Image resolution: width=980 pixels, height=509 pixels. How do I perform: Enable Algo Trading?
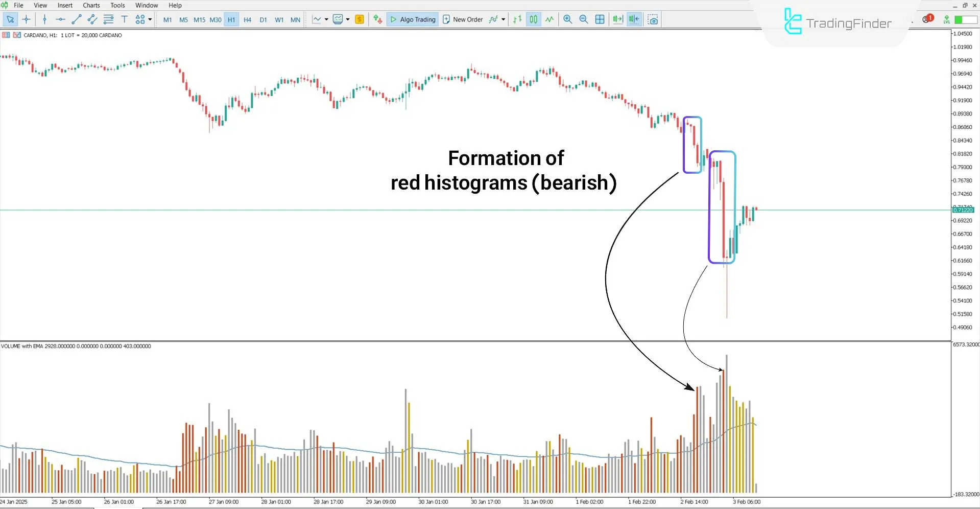pos(413,19)
